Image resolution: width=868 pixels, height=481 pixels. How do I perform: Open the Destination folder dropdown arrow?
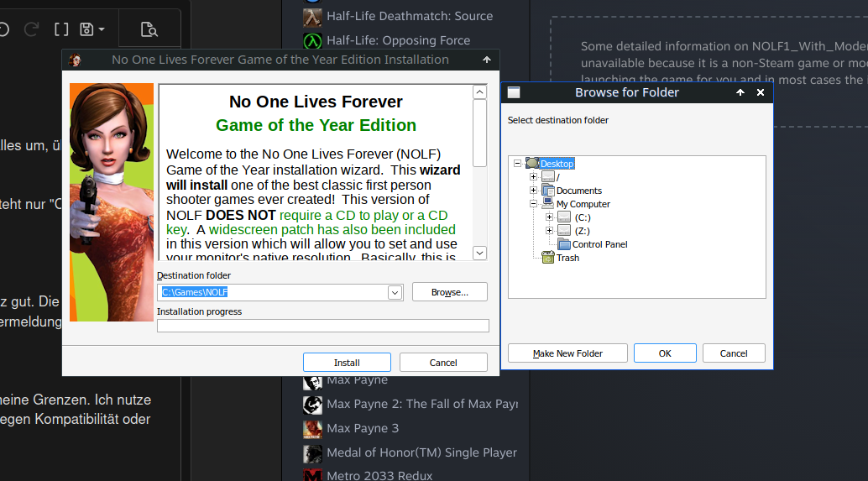tap(395, 292)
